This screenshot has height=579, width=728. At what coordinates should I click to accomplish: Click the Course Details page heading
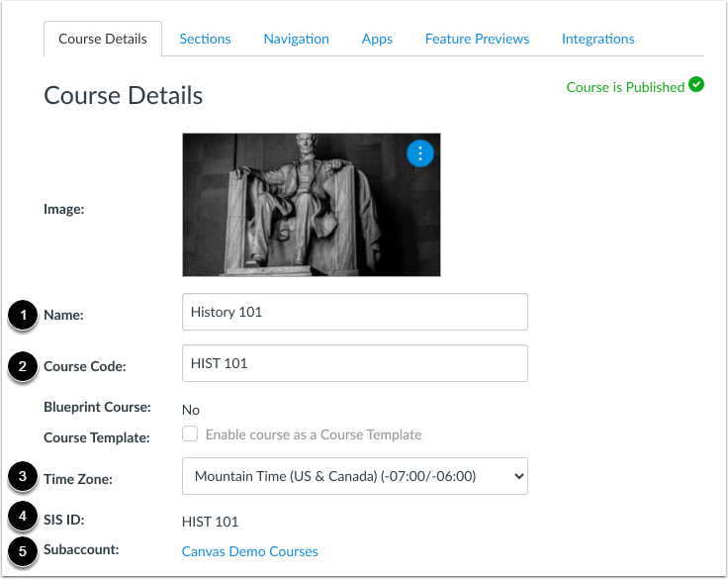click(x=123, y=95)
